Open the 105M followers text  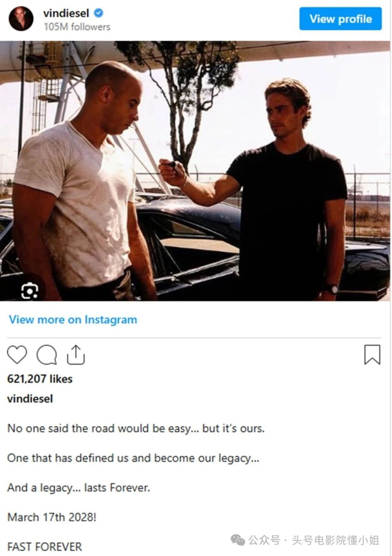click(x=77, y=27)
